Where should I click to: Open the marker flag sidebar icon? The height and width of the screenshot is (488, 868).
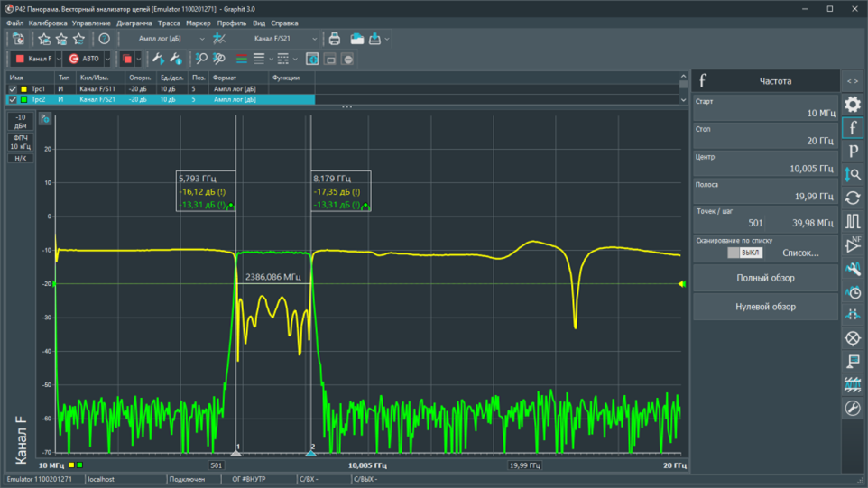(853, 362)
